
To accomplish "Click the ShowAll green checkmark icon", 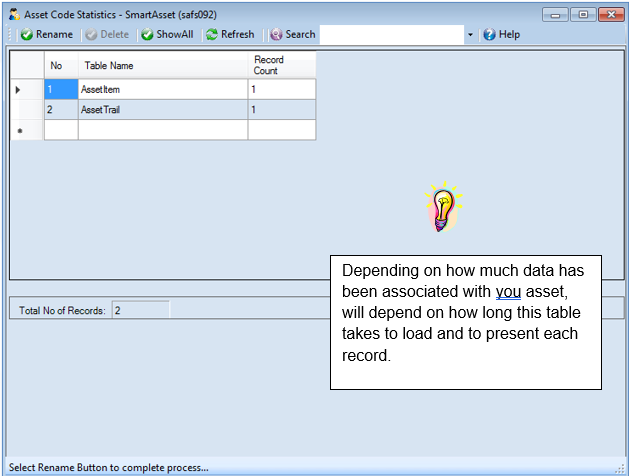I will (x=147, y=35).
